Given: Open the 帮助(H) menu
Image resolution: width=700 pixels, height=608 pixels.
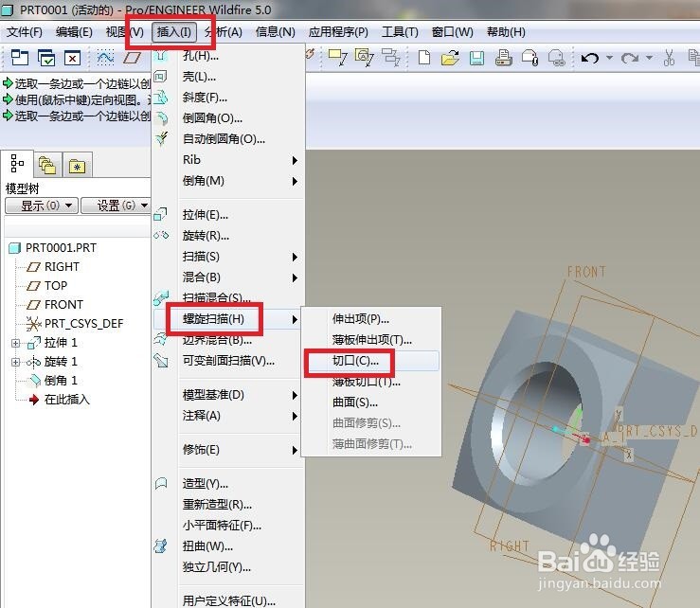Looking at the screenshot, I should [x=506, y=32].
